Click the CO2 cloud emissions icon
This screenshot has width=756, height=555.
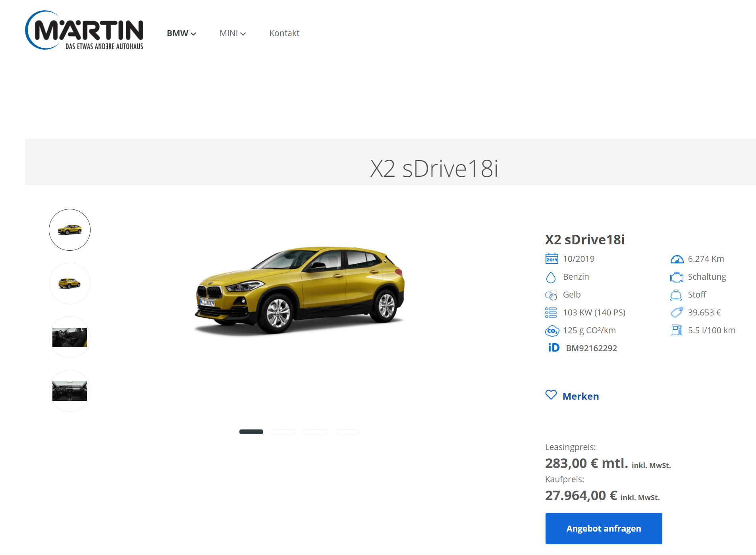coord(552,331)
